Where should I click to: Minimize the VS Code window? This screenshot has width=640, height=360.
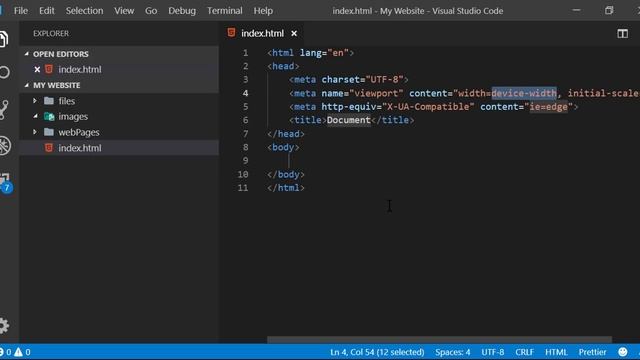tap(576, 11)
